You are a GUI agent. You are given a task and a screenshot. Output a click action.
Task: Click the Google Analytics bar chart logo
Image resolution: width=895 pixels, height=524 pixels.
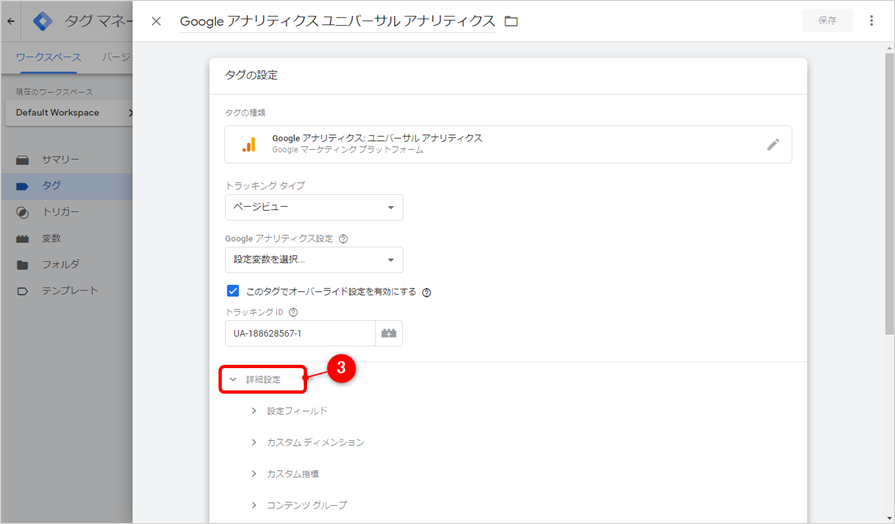[249, 144]
